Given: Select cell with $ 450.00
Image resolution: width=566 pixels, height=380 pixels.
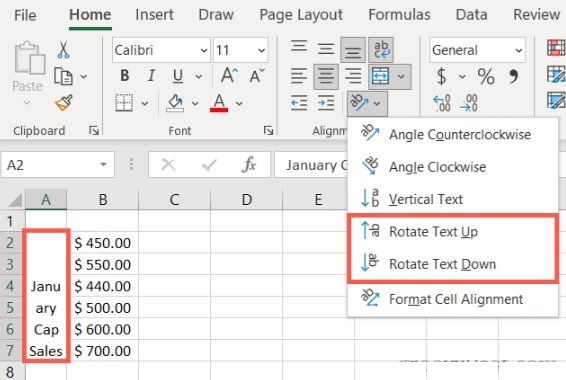Looking at the screenshot, I should pos(103,243).
